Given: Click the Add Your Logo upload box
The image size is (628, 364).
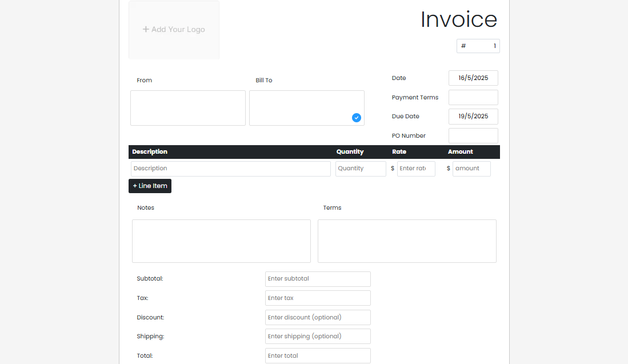Looking at the screenshot, I should pyautogui.click(x=174, y=30).
